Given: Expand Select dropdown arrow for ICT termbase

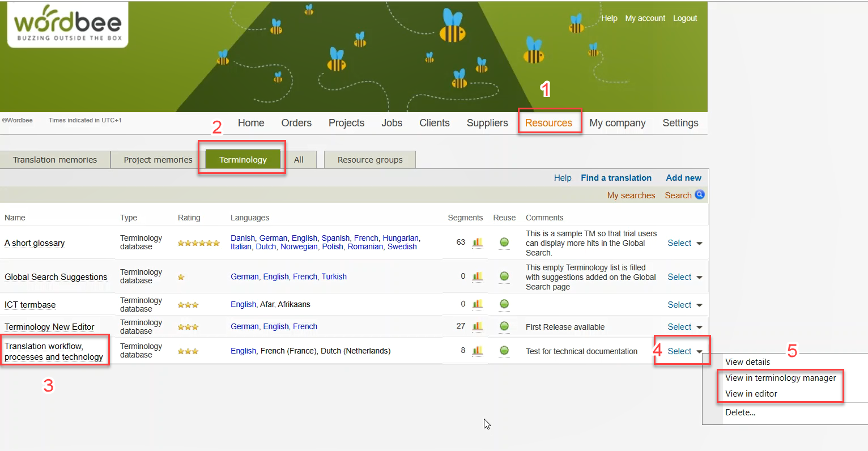Looking at the screenshot, I should tap(699, 305).
